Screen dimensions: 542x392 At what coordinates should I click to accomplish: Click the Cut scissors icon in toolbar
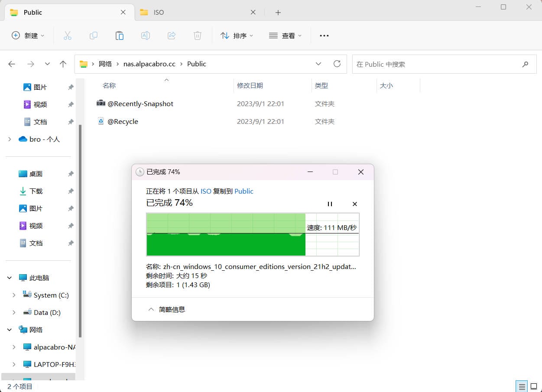[x=67, y=36]
